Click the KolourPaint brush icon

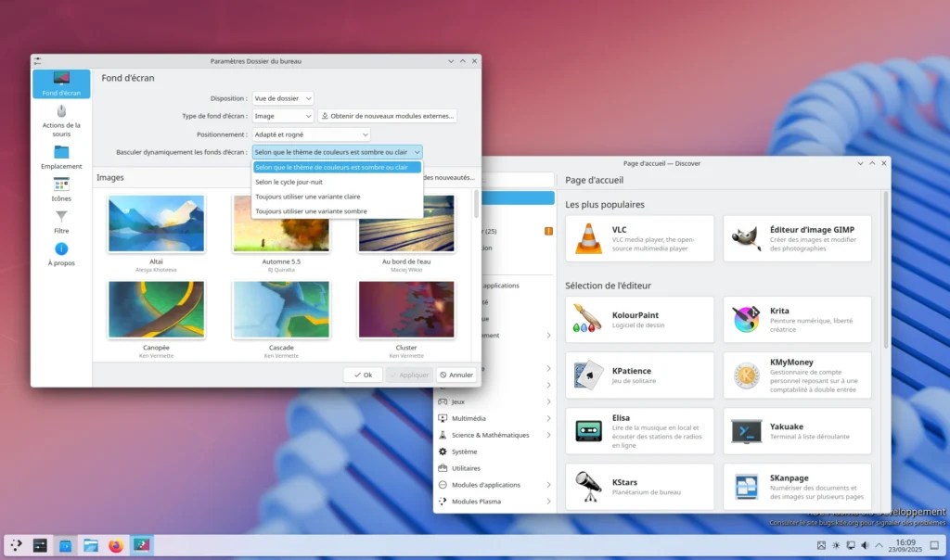point(587,319)
